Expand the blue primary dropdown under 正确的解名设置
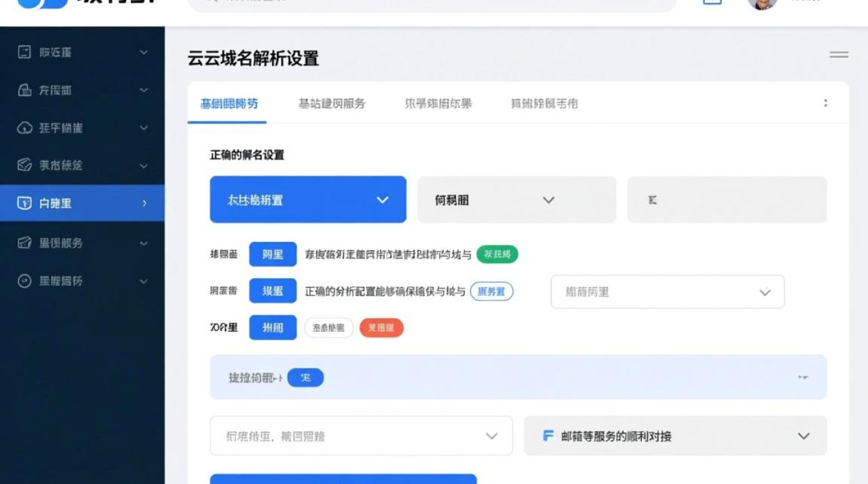 point(307,199)
